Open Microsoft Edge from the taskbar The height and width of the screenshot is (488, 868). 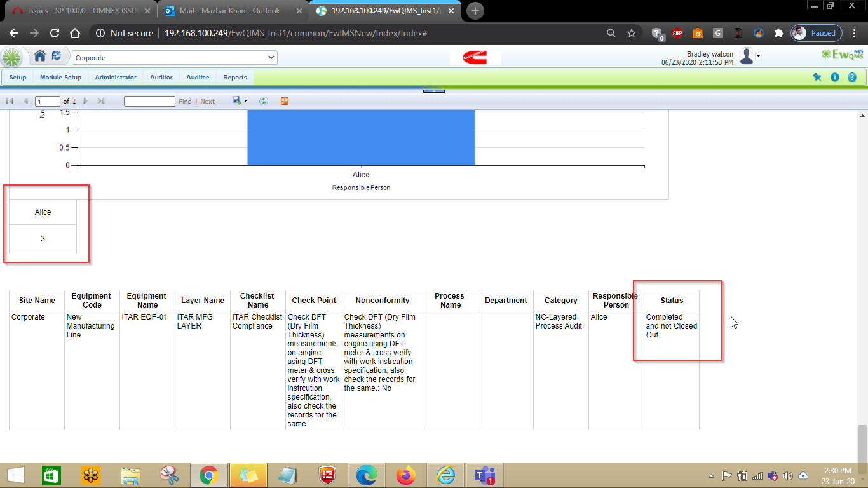pyautogui.click(x=365, y=475)
